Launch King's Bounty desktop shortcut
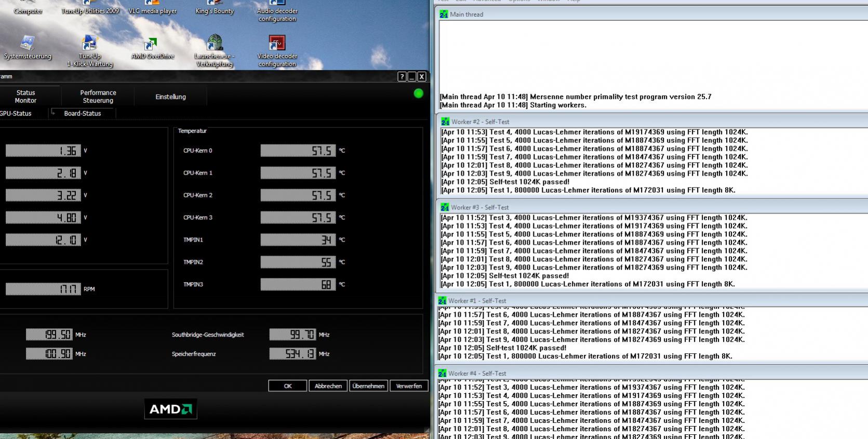 215,7
